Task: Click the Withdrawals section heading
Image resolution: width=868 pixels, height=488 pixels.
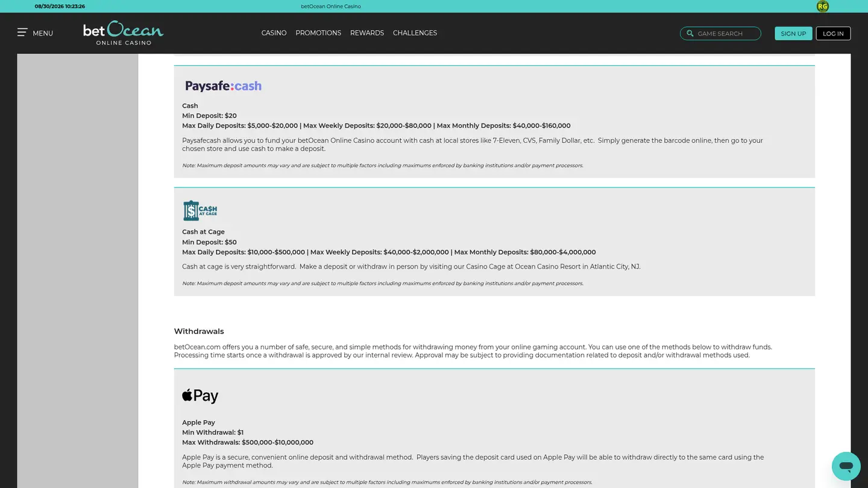Action: click(x=199, y=331)
